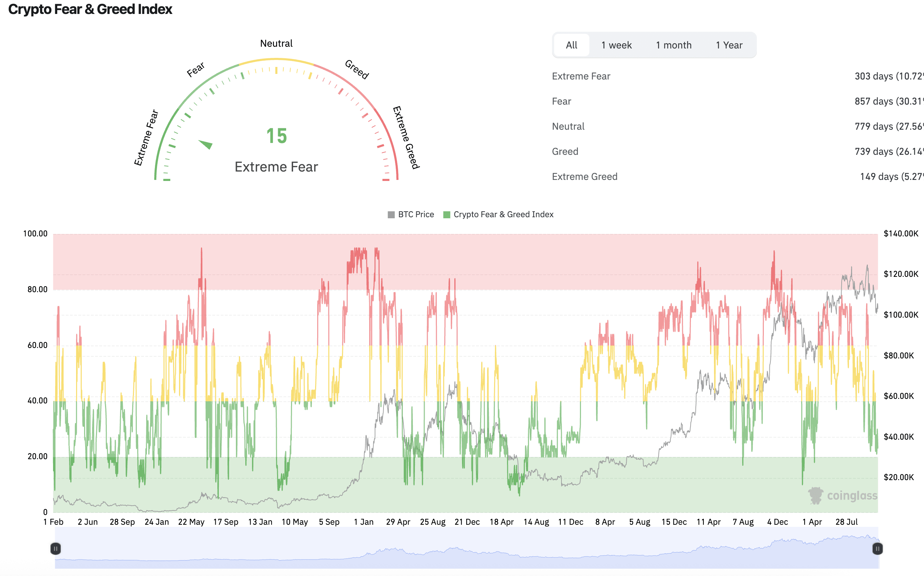Click the gray BTC Price legend swatch
924x576 pixels.
(391, 214)
